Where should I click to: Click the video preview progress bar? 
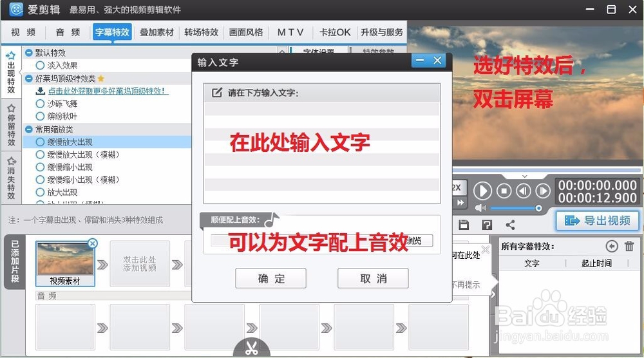(x=547, y=170)
